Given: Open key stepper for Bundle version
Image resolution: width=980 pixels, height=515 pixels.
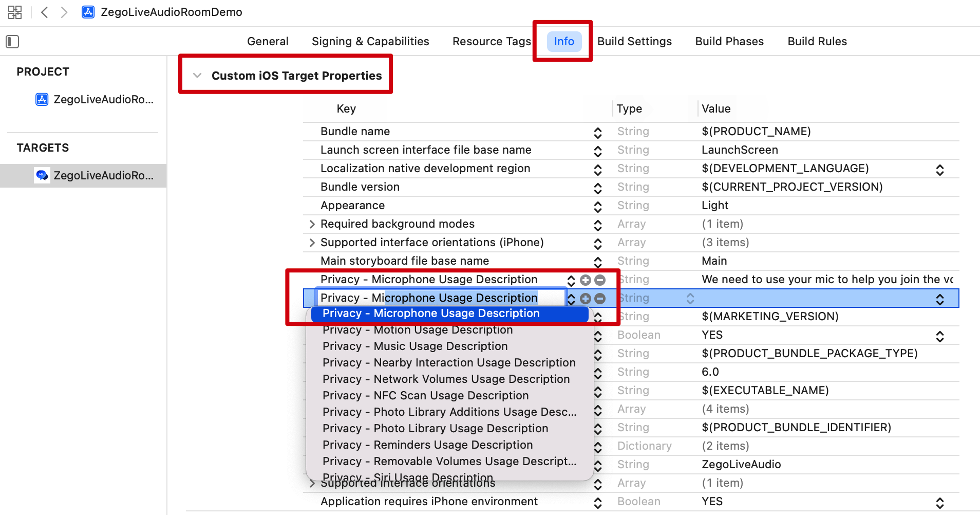Looking at the screenshot, I should tap(598, 188).
